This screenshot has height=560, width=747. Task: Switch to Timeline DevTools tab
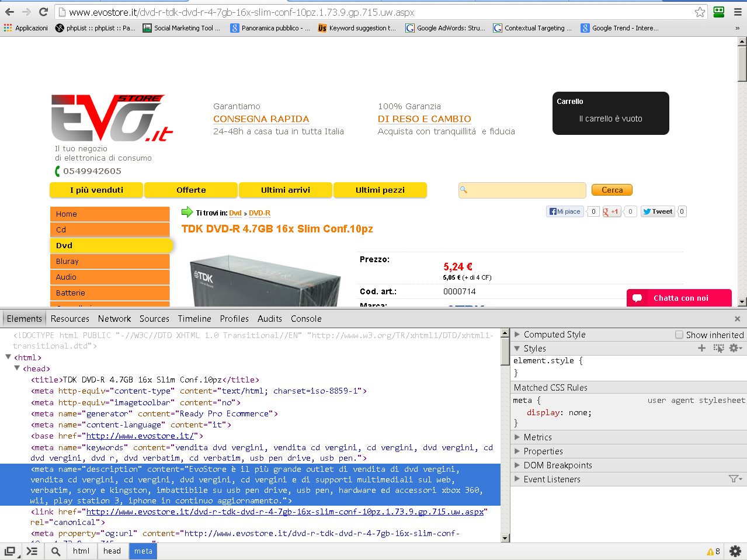click(194, 319)
